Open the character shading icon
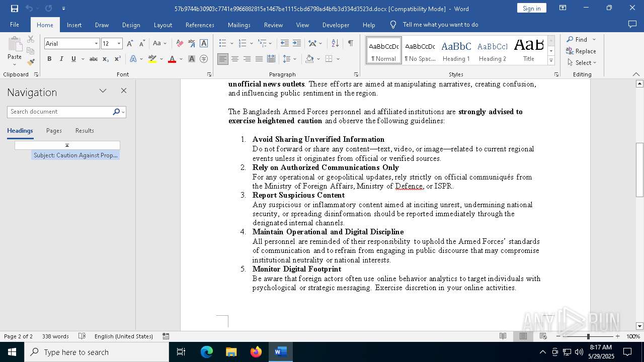644x362 pixels. (x=192, y=59)
